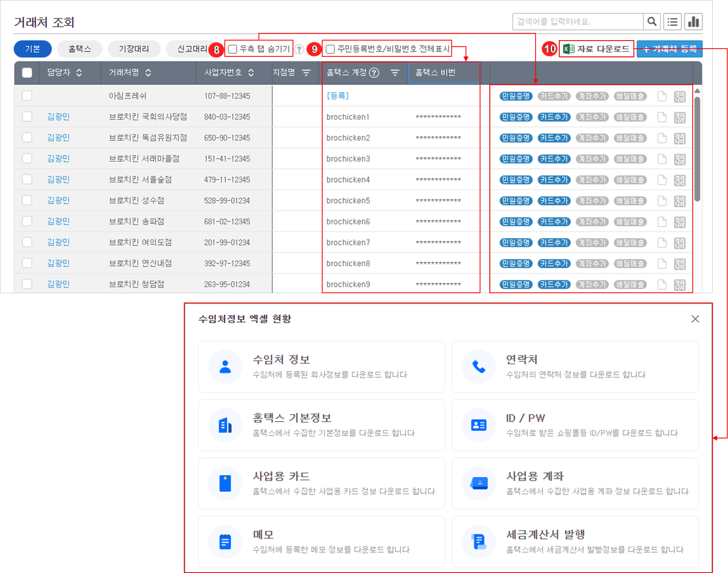The height and width of the screenshot is (573, 728).
Task: Click QR code icon for 아침프레쉬 row
Action: tap(679, 97)
